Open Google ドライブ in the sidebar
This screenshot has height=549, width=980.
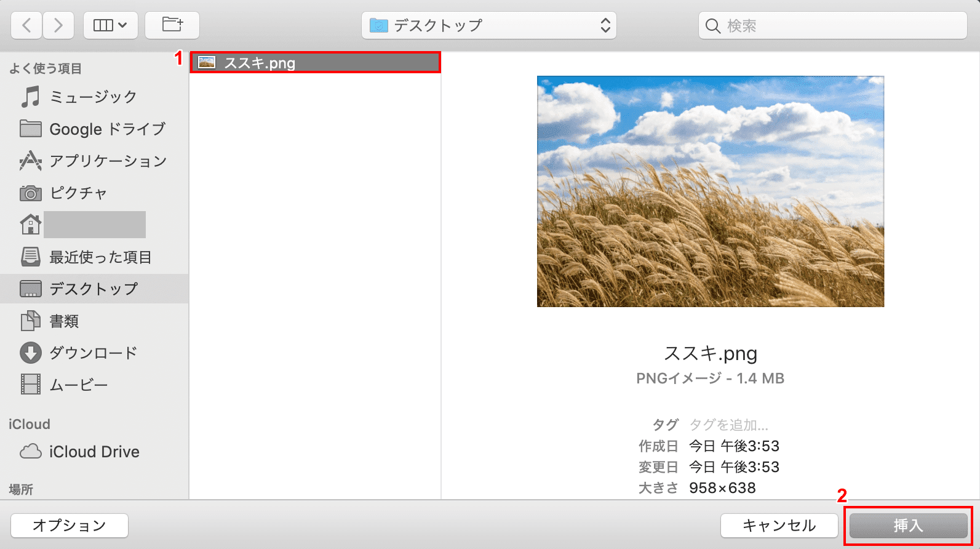94,129
